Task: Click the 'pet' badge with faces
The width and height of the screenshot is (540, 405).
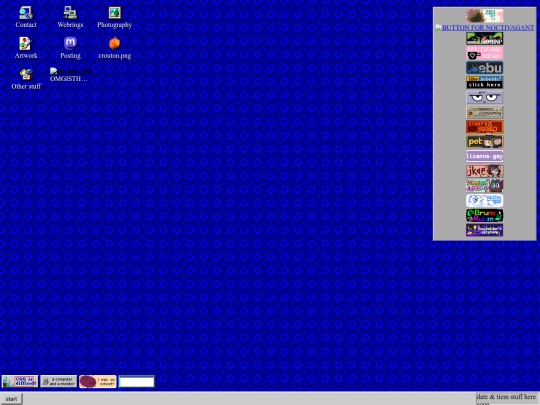Action: coord(485,142)
